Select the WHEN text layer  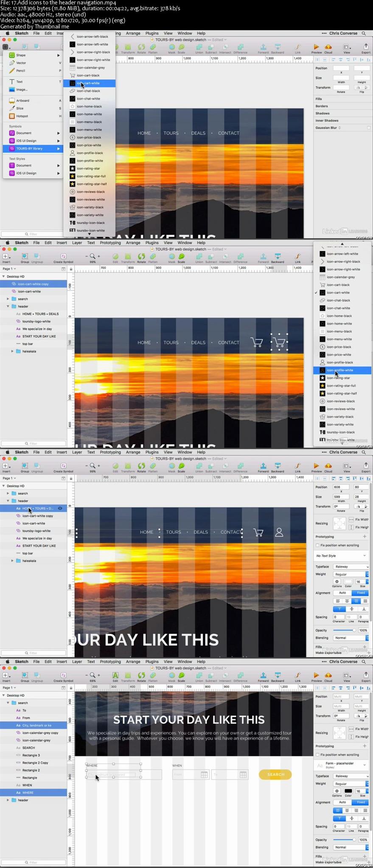(34, 785)
